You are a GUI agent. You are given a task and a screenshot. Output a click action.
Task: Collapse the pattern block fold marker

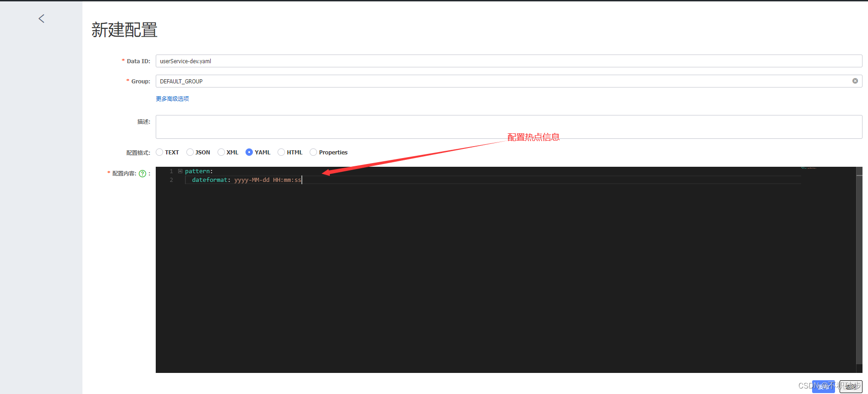[180, 171]
